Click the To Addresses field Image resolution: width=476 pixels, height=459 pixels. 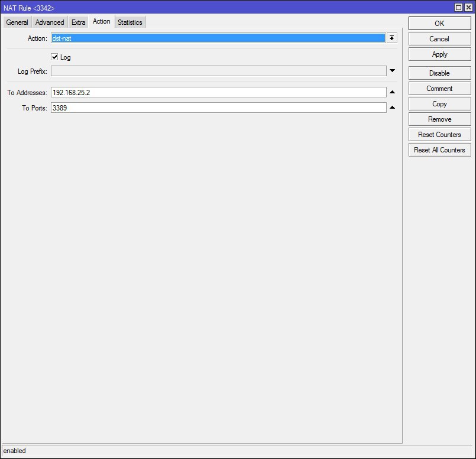(x=219, y=92)
